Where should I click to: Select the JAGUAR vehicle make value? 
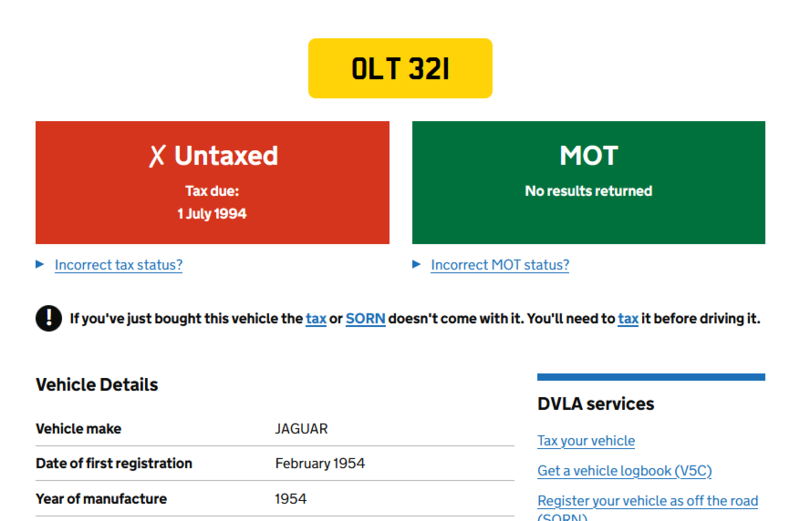point(301,429)
